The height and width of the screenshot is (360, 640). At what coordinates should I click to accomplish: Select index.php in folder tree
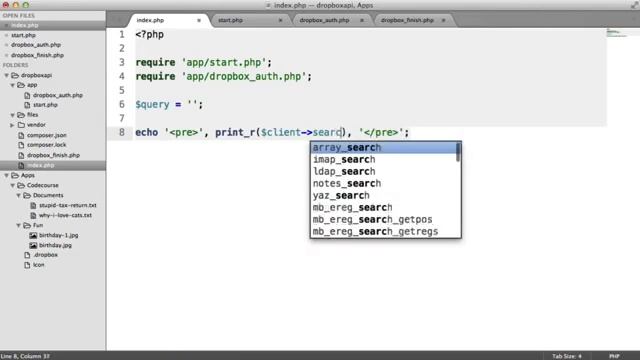pos(40,165)
